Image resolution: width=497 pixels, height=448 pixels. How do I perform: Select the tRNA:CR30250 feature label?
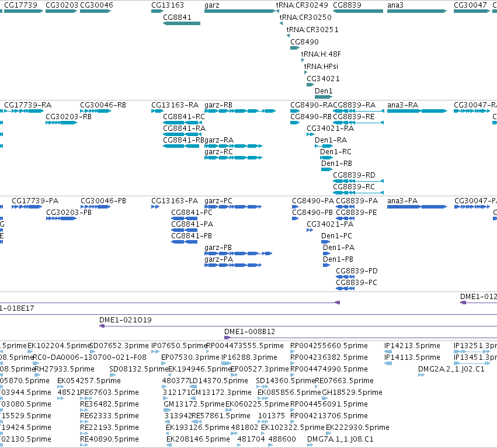click(x=305, y=18)
